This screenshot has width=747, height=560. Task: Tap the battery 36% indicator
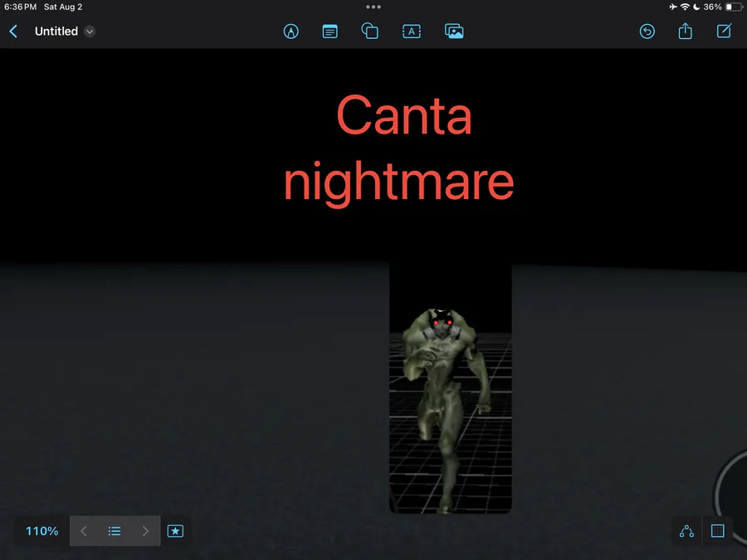(x=723, y=7)
